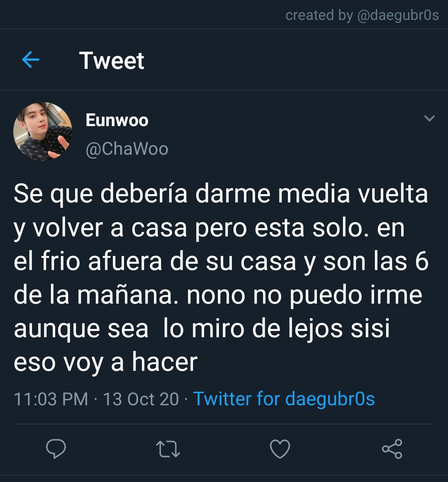This screenshot has width=448, height=482.
Task: Open Eunwoo's profile picture
Action: 42,131
